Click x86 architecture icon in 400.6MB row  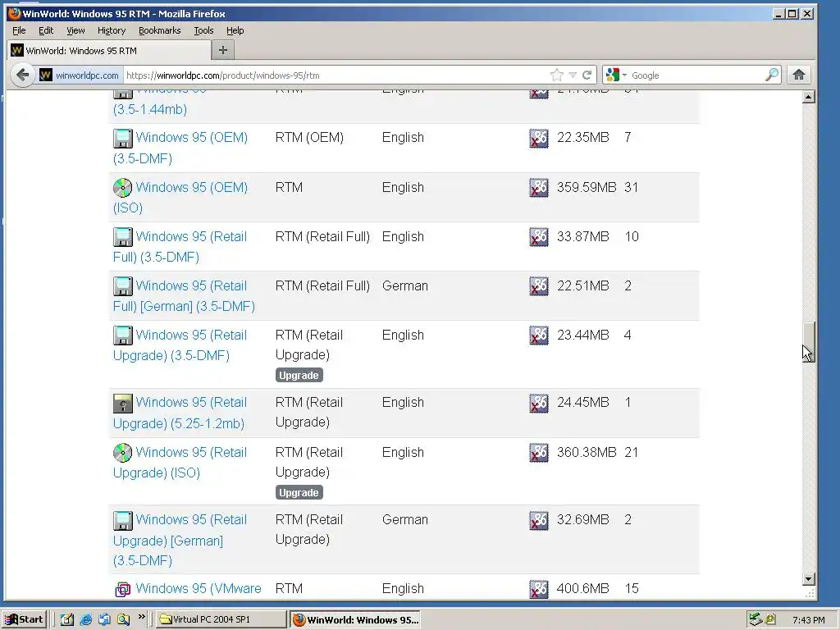(x=539, y=589)
